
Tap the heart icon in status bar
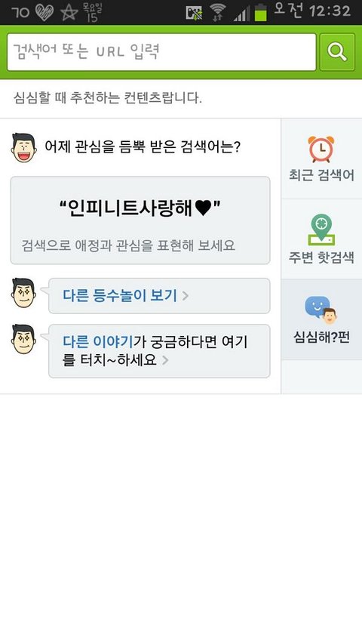coord(44,12)
